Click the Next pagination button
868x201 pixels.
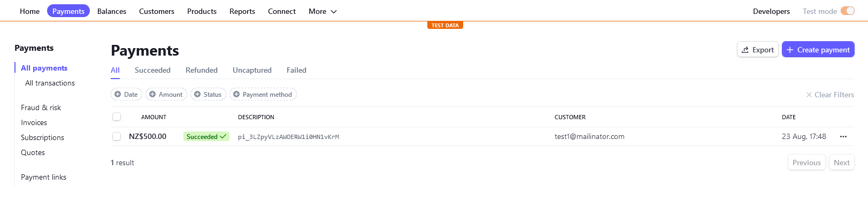(x=842, y=163)
